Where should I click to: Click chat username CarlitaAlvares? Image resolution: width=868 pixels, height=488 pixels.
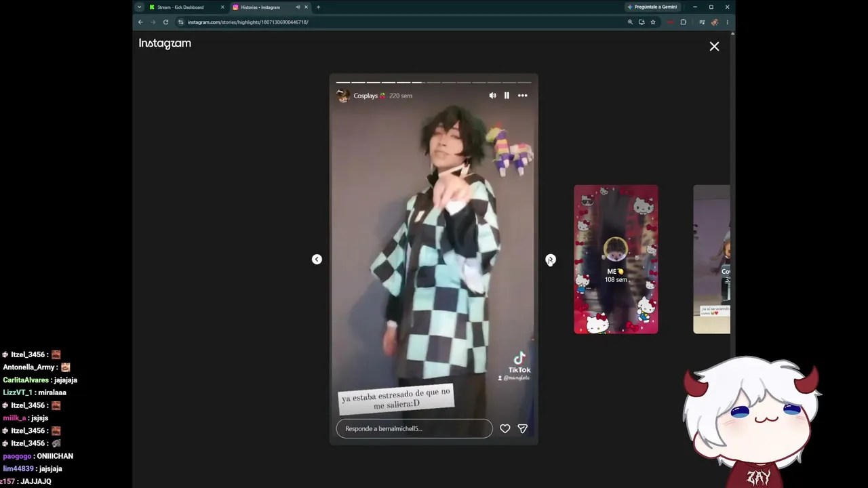26,380
